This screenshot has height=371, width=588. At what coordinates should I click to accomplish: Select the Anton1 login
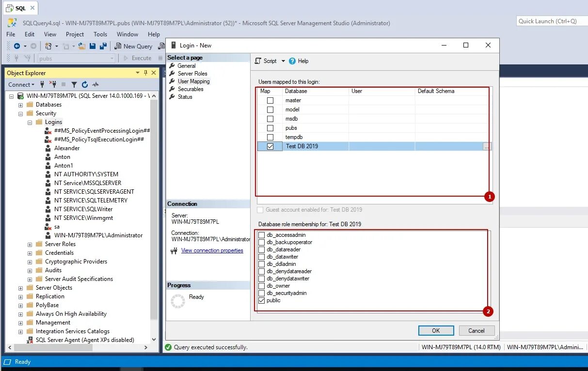click(64, 166)
